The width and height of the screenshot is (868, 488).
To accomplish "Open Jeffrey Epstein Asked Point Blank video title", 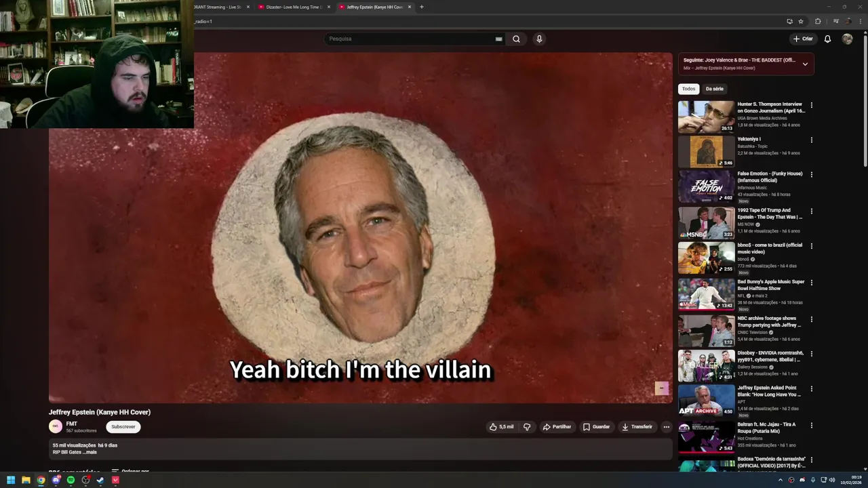I will pyautogui.click(x=770, y=391).
